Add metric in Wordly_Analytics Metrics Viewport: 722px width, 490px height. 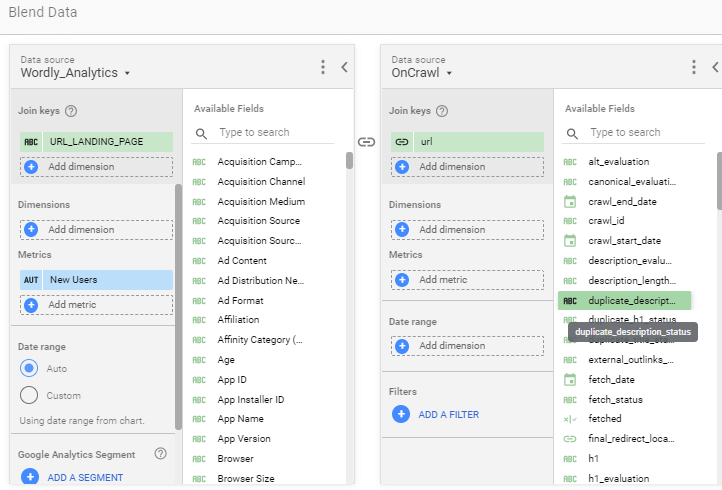(96, 305)
